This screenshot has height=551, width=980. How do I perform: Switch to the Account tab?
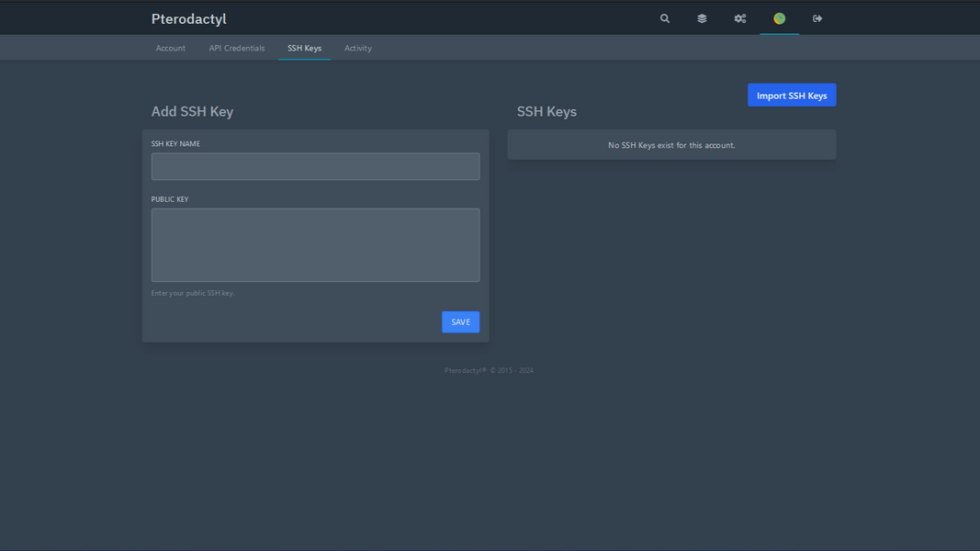(x=171, y=48)
